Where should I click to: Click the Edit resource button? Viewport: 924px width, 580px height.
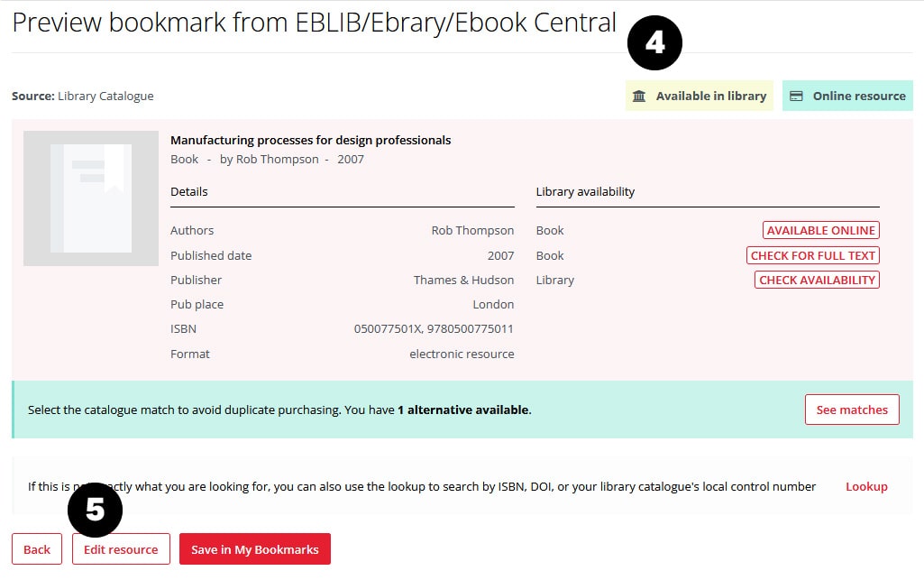coord(121,549)
